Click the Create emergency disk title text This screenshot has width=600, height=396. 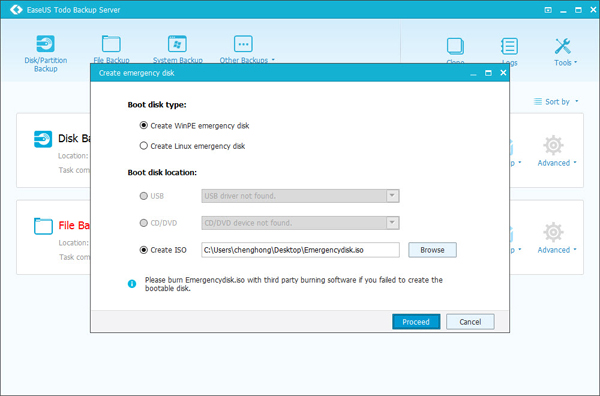click(x=137, y=73)
